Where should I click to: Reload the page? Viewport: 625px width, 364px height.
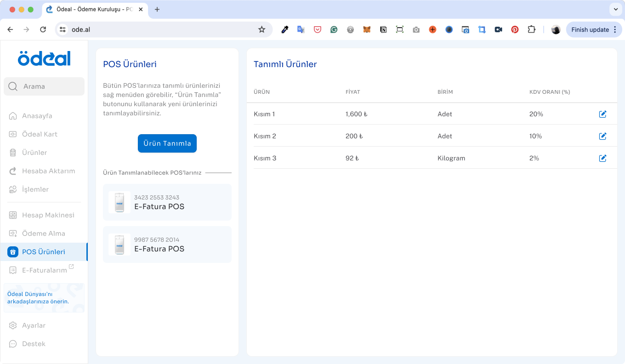(x=43, y=29)
